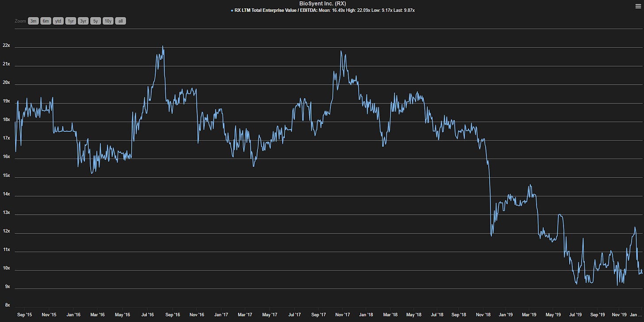644x322 pixels.
Task: Click the Sep '15 x-axis label
Action: click(x=24, y=315)
